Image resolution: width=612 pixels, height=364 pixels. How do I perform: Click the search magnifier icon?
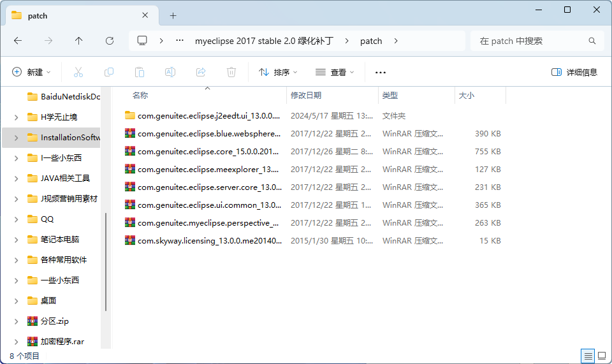pos(592,41)
